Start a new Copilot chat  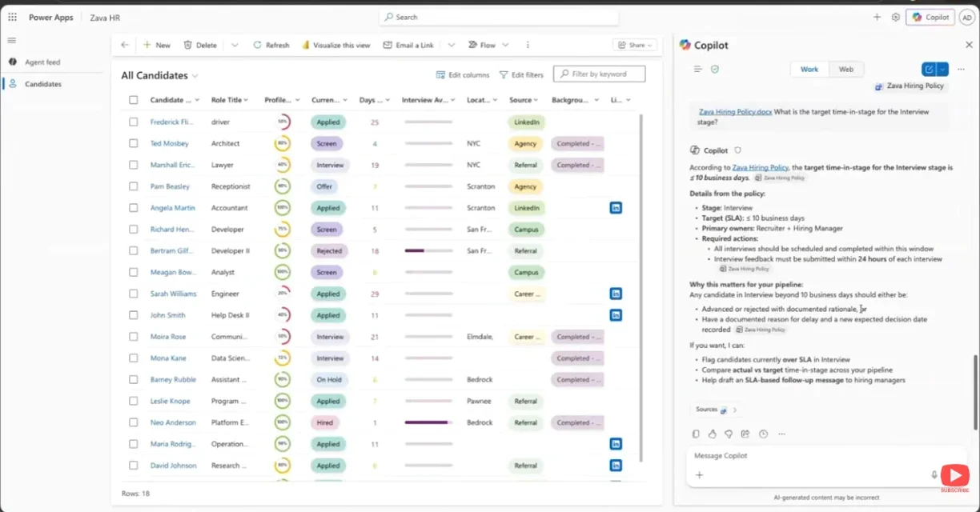[929, 70]
